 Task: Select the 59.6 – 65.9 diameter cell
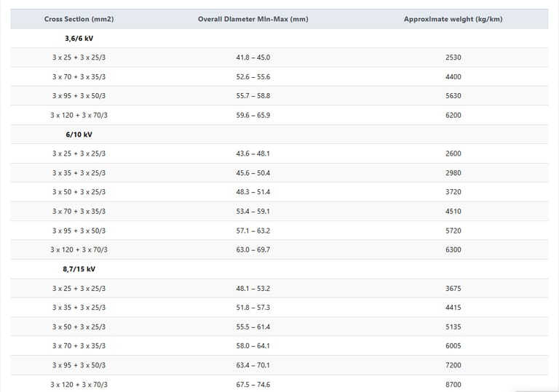click(x=253, y=115)
